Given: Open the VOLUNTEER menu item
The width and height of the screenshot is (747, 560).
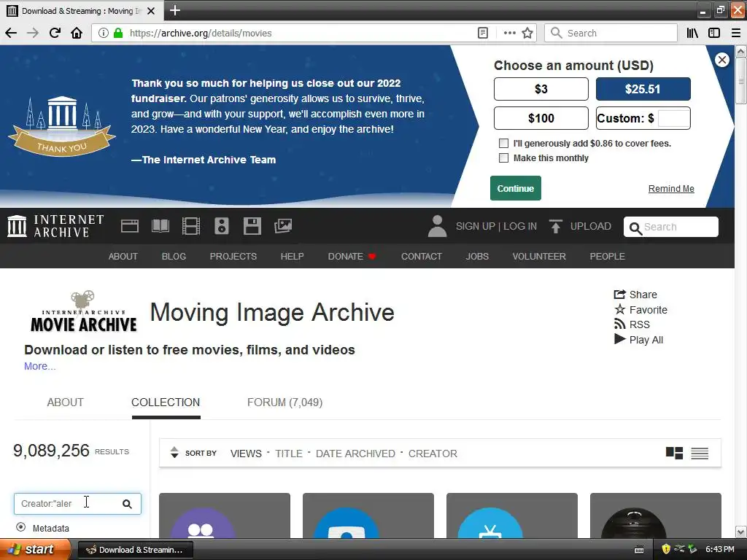Looking at the screenshot, I should 539,256.
